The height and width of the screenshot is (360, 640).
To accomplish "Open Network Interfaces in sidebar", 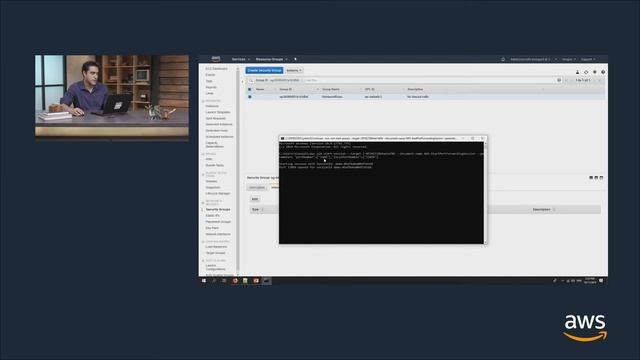I will click(x=218, y=234).
